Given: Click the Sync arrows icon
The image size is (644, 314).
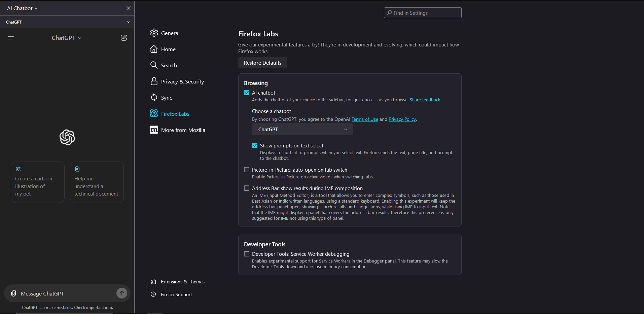Looking at the screenshot, I should point(154,98).
